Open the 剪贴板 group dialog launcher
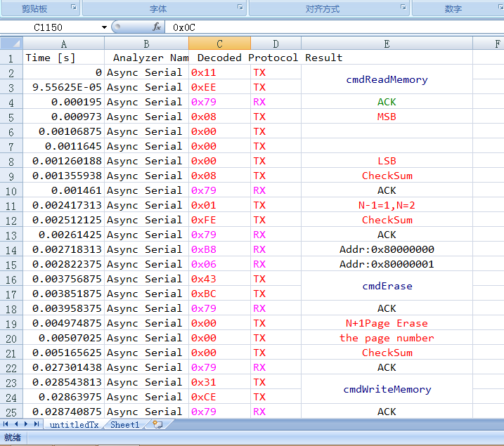 point(74,7)
